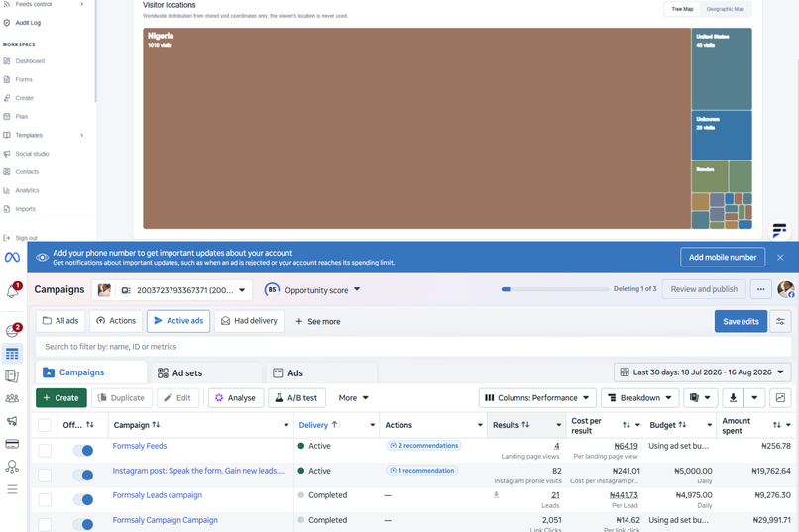Toggle the Formsaly Campaign Campaign switch
This screenshot has width=799, height=532.
[83, 524]
